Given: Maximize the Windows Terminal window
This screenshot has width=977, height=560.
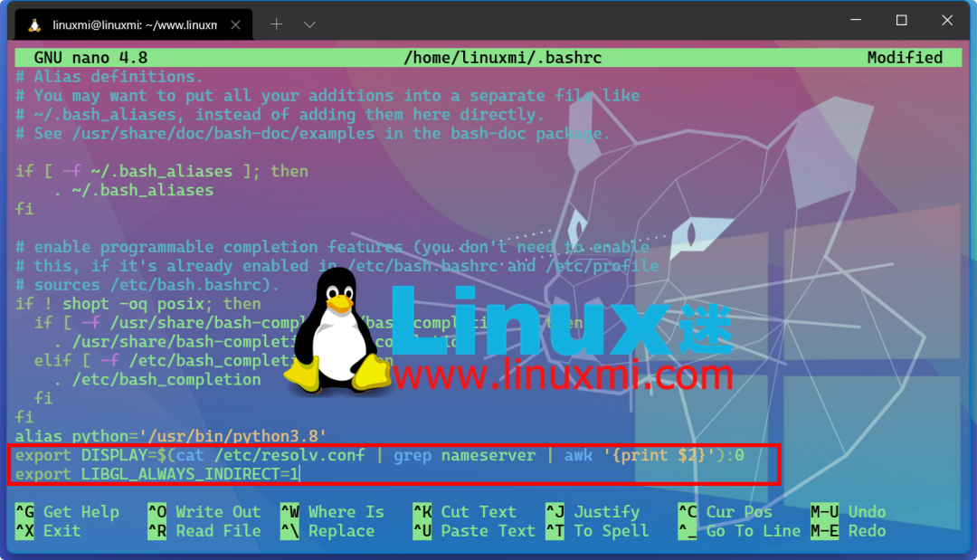Looking at the screenshot, I should click(x=901, y=21).
